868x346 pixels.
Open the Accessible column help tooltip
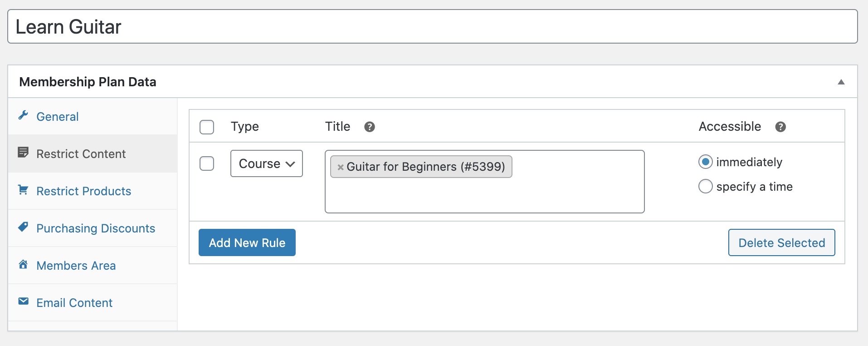coord(781,127)
